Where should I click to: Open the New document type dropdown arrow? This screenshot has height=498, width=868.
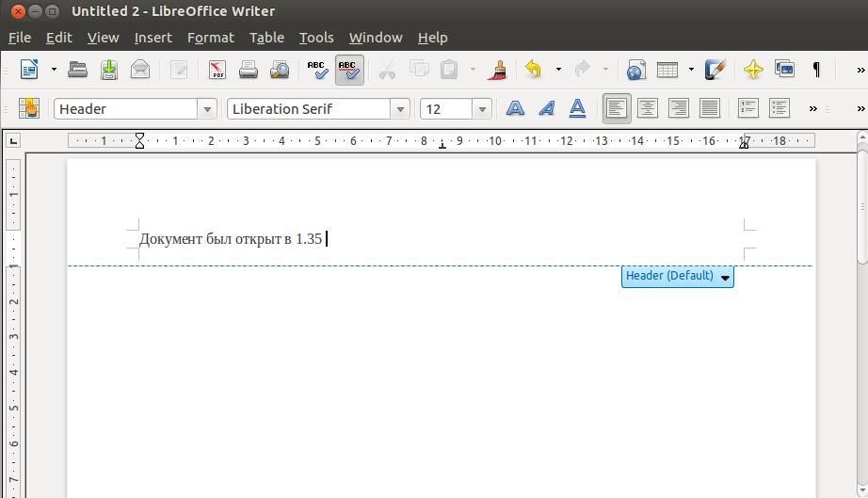click(x=54, y=70)
